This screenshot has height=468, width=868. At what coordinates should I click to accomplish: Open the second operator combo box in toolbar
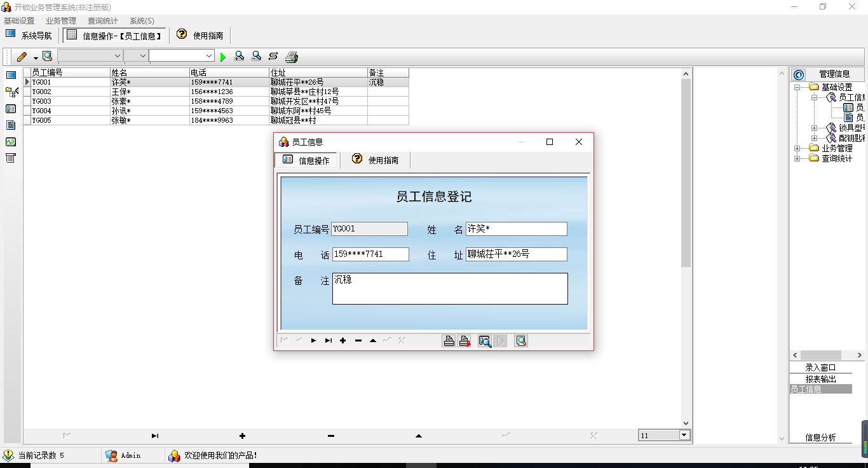(136, 56)
